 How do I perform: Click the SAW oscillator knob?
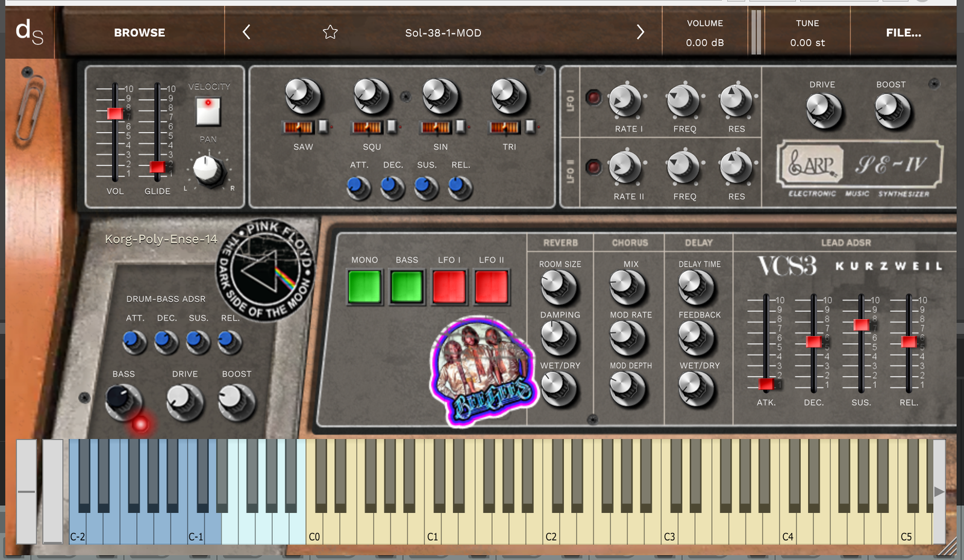[x=302, y=96]
